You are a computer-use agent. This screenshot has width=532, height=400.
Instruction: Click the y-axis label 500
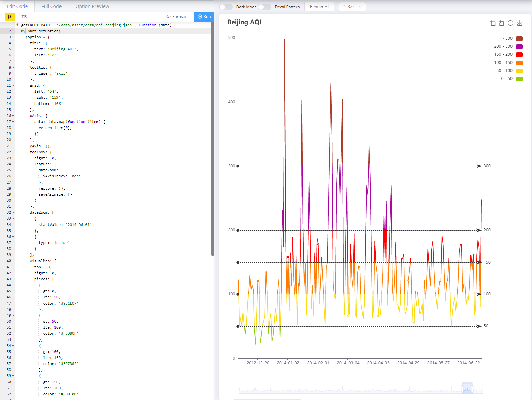pos(232,38)
